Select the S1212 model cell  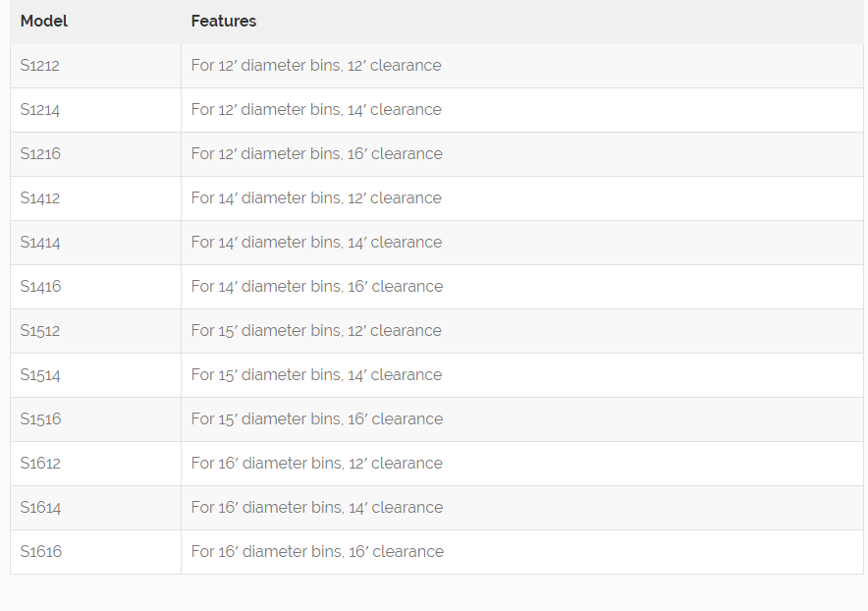[x=40, y=66]
